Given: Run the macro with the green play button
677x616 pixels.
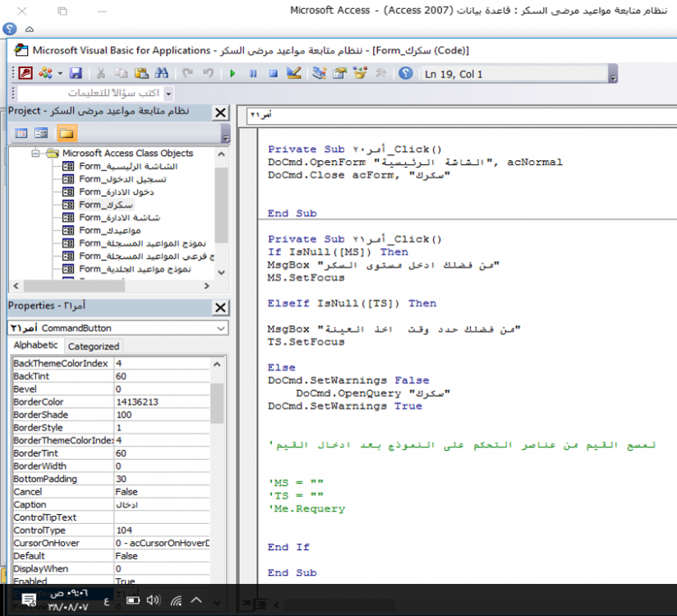Looking at the screenshot, I should (x=233, y=73).
